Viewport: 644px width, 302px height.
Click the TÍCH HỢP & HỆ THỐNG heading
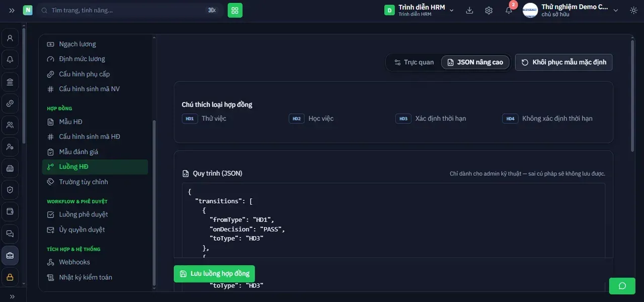(x=73, y=249)
